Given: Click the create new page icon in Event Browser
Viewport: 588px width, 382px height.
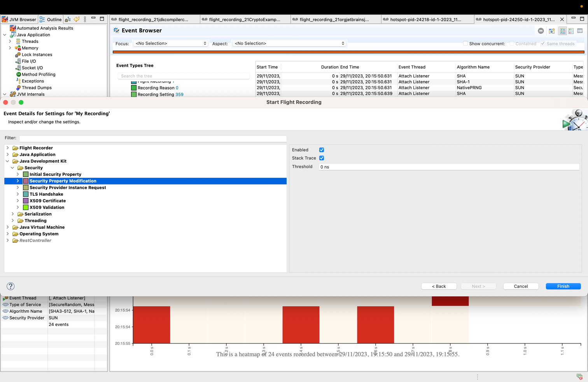Looking at the screenshot, I should (x=552, y=31).
